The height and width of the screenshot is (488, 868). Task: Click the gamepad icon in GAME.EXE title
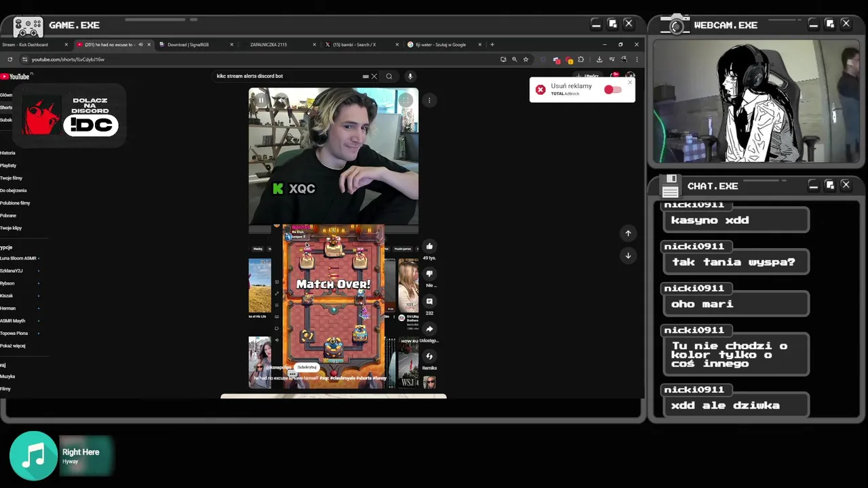coord(28,26)
